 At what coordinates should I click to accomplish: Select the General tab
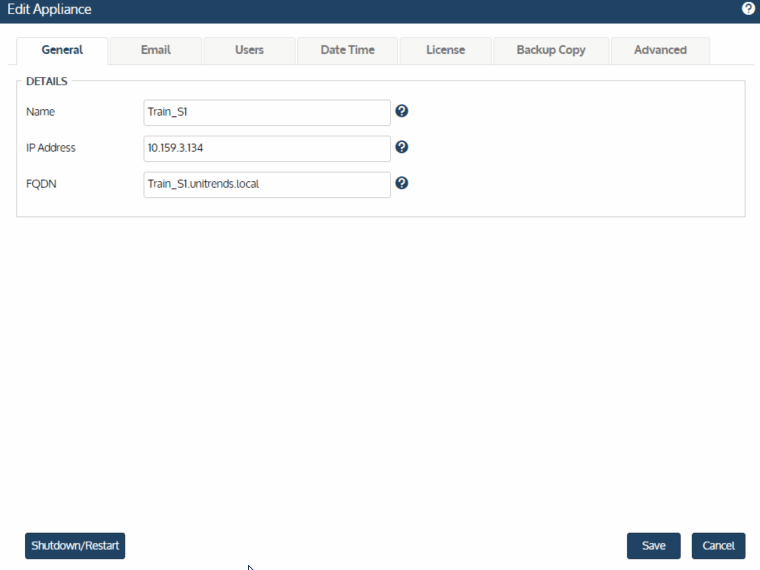point(62,50)
